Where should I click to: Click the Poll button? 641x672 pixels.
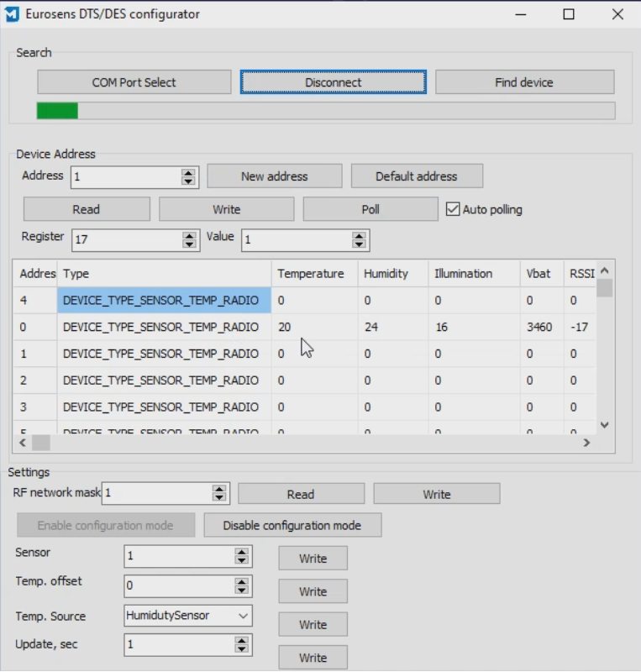point(370,209)
